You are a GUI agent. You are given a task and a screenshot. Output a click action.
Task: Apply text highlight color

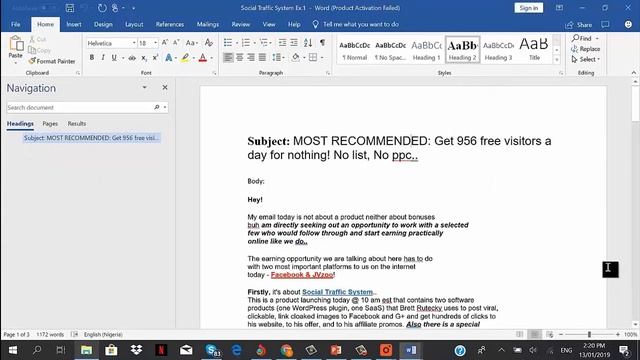tap(185, 58)
